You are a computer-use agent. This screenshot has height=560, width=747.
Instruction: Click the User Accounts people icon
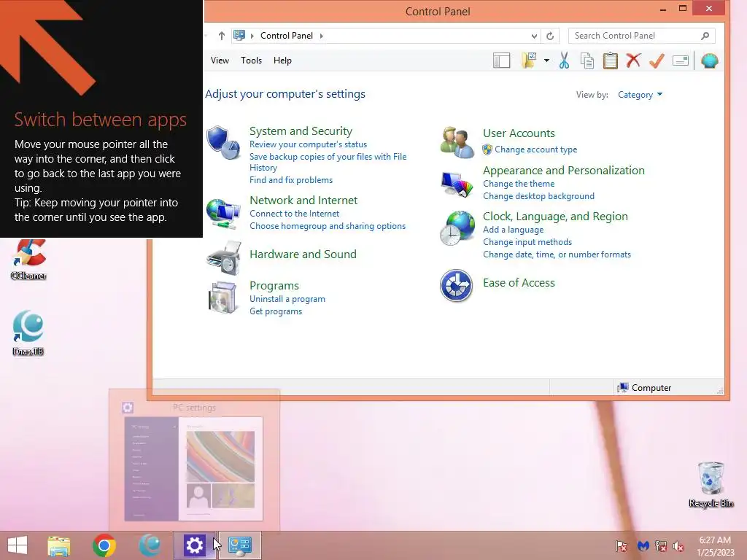pyautogui.click(x=457, y=142)
